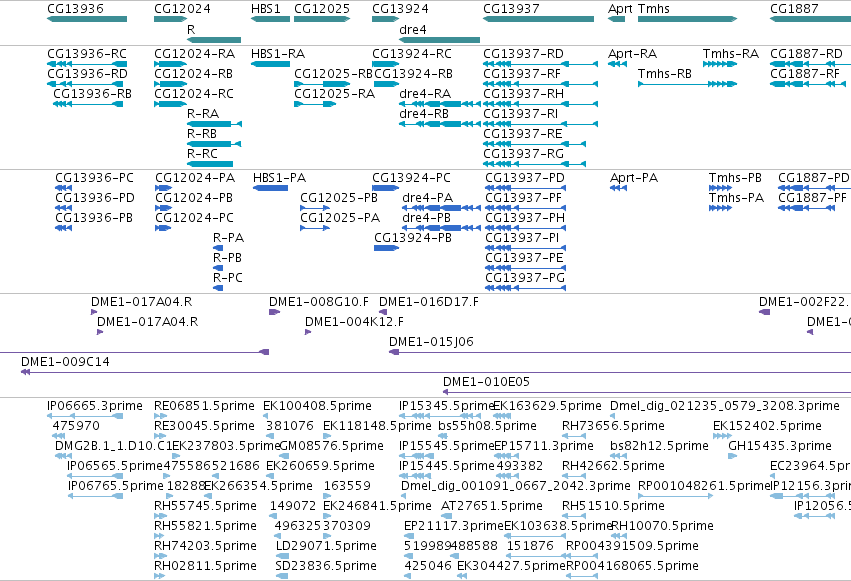Select transcript CG13936-RD
This screenshot has width=851, height=581.
(87, 74)
